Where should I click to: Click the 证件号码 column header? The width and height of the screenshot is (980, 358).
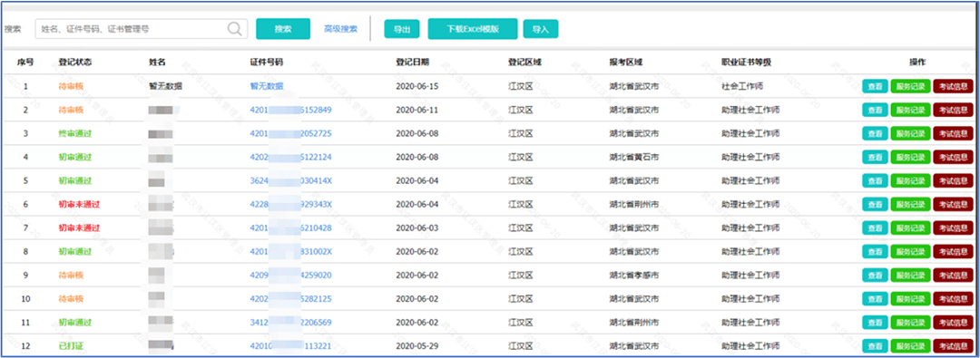click(267, 63)
